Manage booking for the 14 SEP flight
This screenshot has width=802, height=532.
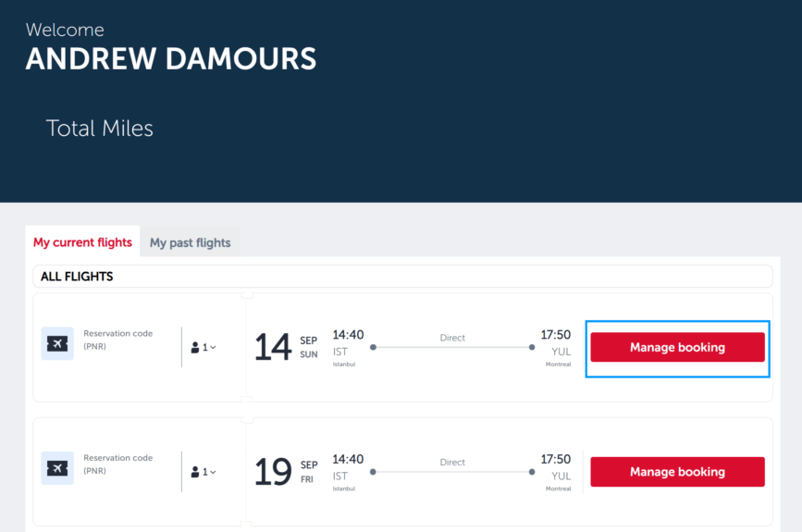click(677, 347)
